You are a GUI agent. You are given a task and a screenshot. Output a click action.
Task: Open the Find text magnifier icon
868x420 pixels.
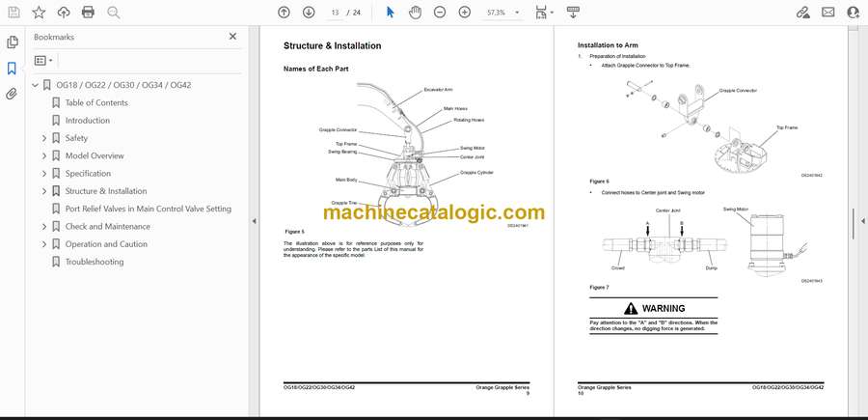(x=114, y=13)
